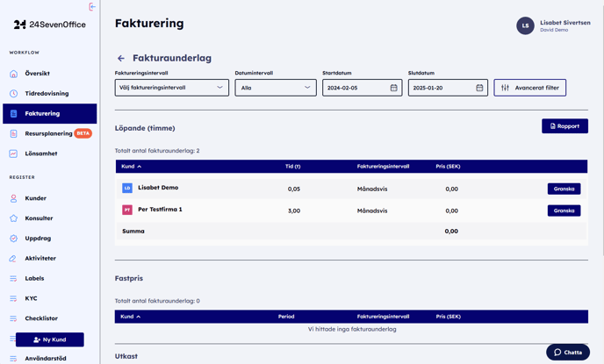Viewport: 604px width, 364px height.
Task: Go to Lönsamhet menu item
Action: [41, 153]
